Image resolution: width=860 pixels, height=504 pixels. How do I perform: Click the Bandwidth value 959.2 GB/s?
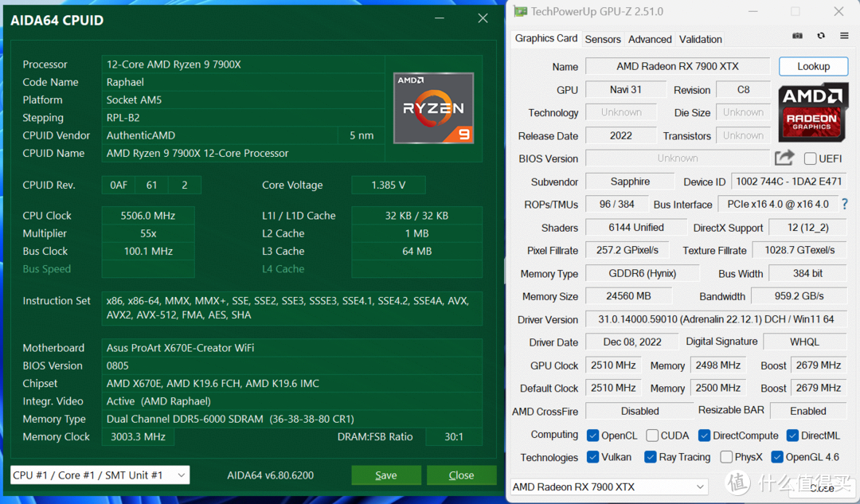(799, 296)
